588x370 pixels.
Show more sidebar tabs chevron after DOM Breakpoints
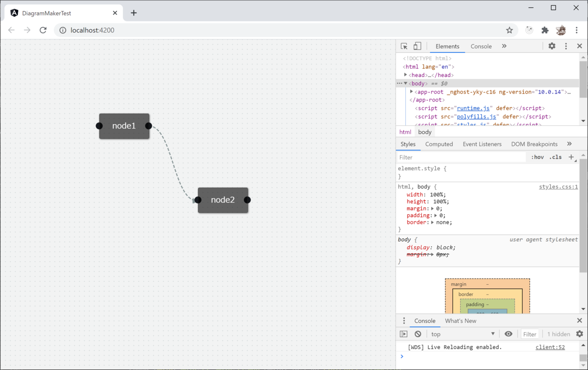(569, 144)
